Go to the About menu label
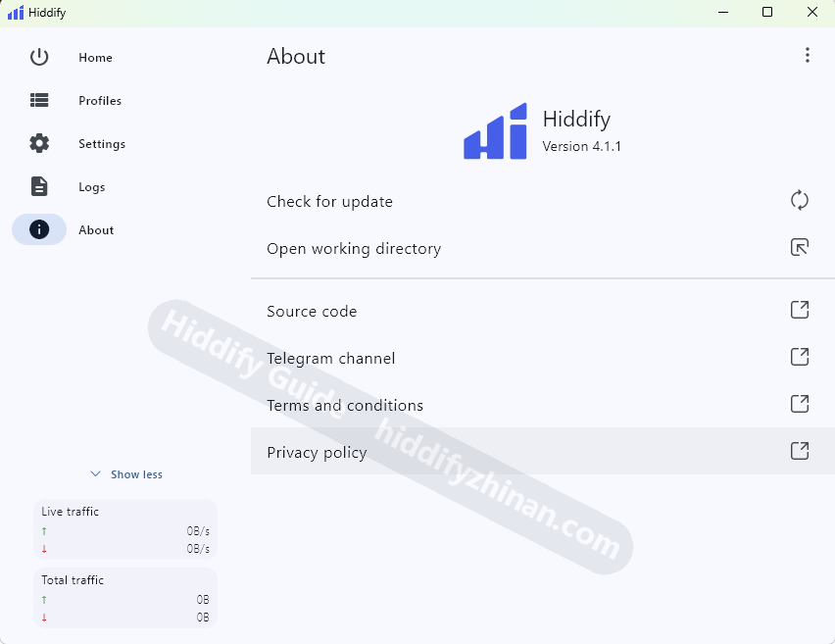This screenshot has width=835, height=644. 96,230
